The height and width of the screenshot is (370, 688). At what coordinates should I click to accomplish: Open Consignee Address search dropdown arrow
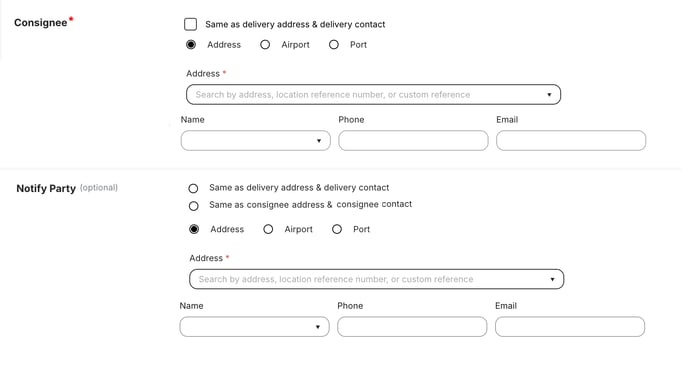[x=549, y=95]
